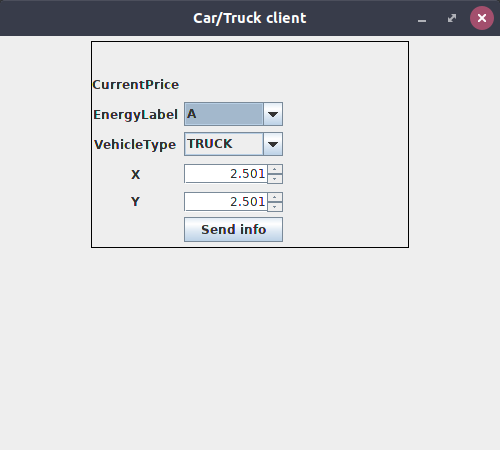Image resolution: width=500 pixels, height=450 pixels.
Task: Decrease the X value with down arrow
Action: [275, 179]
